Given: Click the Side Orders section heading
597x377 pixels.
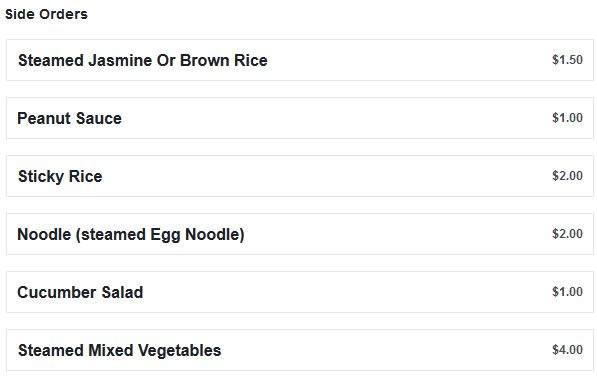Looking at the screenshot, I should tap(46, 14).
